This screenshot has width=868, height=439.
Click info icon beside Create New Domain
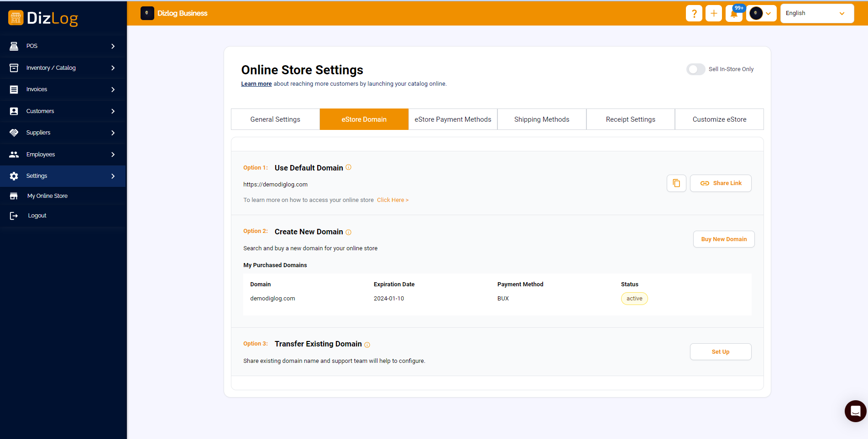(x=349, y=232)
